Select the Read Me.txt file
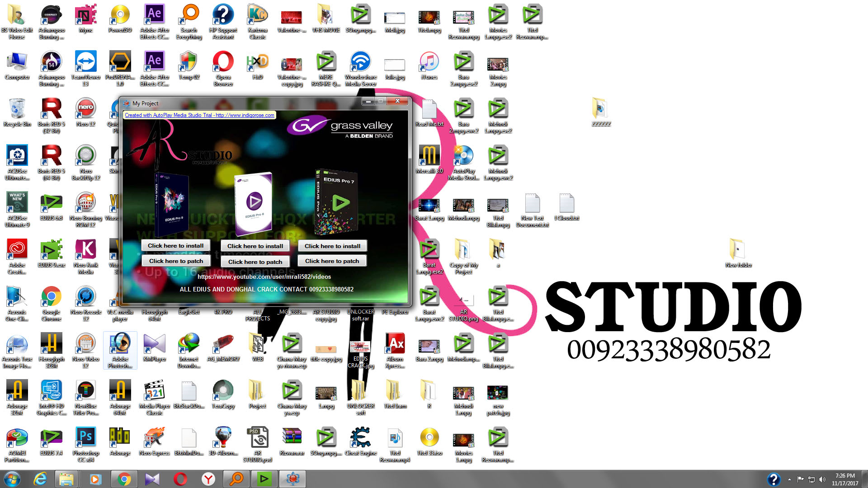Image resolution: width=868 pixels, height=488 pixels. 429,113
